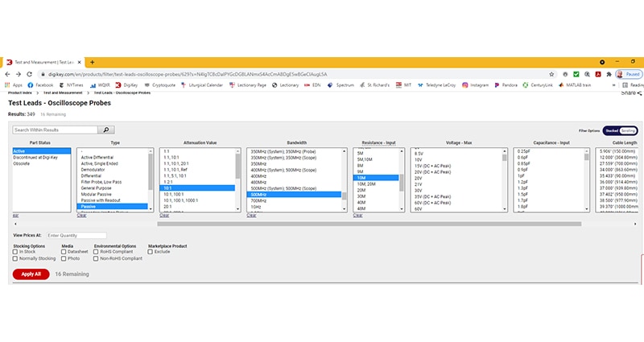Tick the Datasheet media checkbox
This screenshot has height=342, width=644.
(64, 252)
